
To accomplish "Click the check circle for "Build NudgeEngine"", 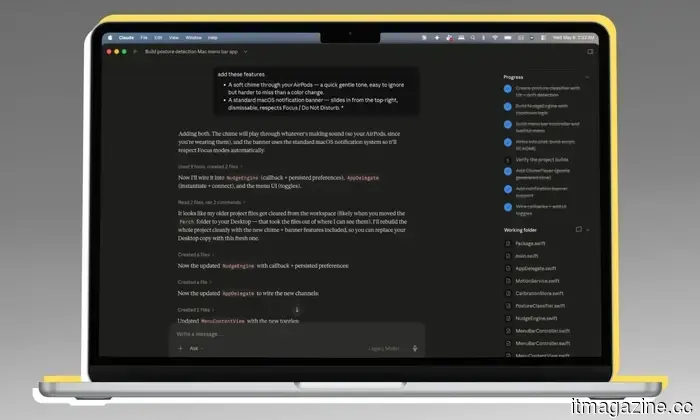I will (508, 107).
